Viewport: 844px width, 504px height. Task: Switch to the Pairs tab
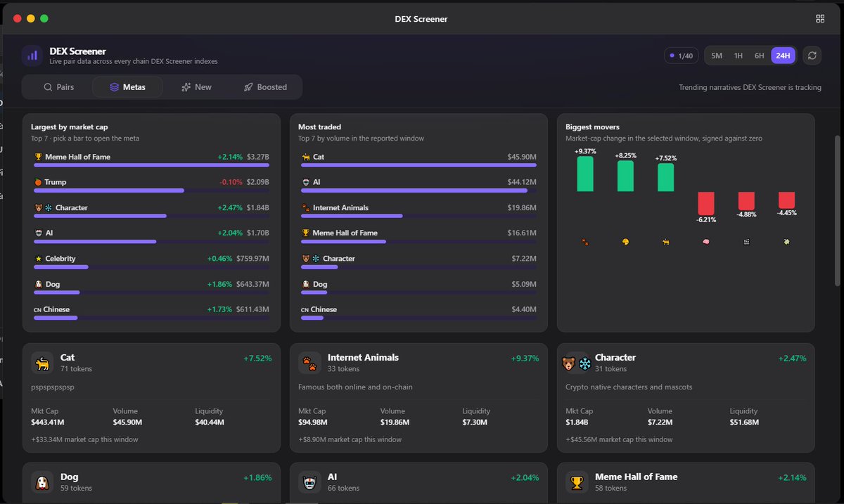[58, 87]
